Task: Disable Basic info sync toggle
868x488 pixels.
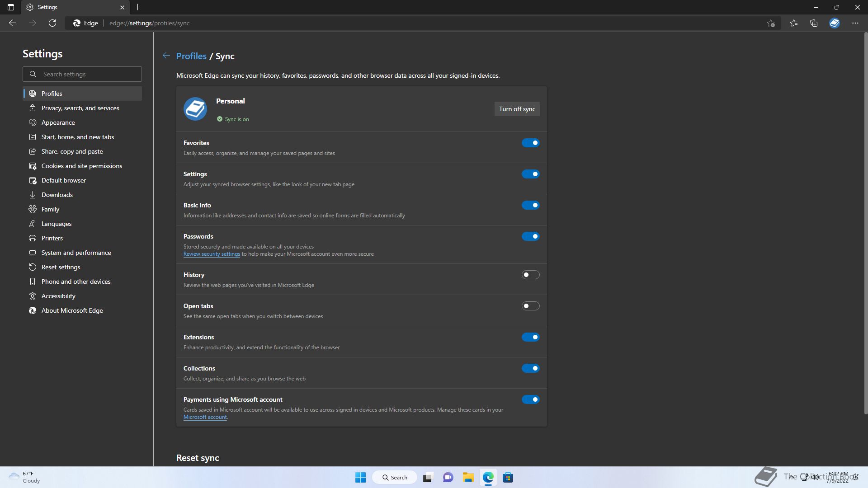Action: point(531,205)
